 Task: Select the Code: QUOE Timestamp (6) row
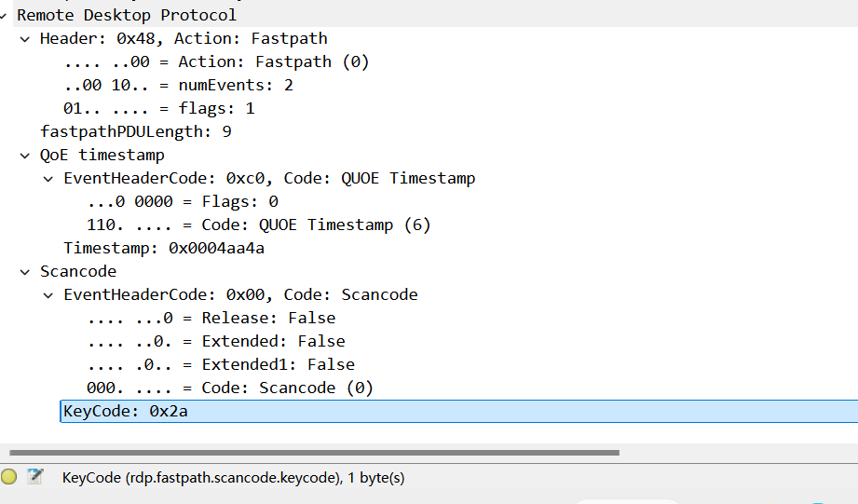pyautogui.click(x=258, y=225)
